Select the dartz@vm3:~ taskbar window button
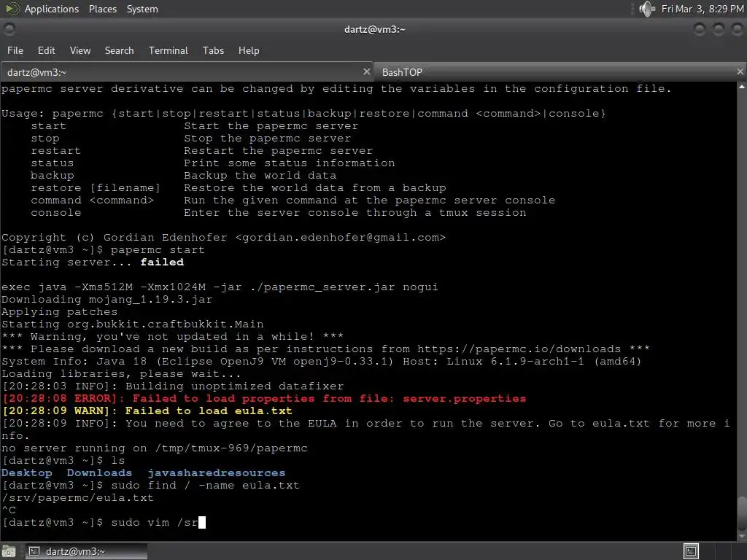This screenshot has width=747, height=560. tap(86, 551)
